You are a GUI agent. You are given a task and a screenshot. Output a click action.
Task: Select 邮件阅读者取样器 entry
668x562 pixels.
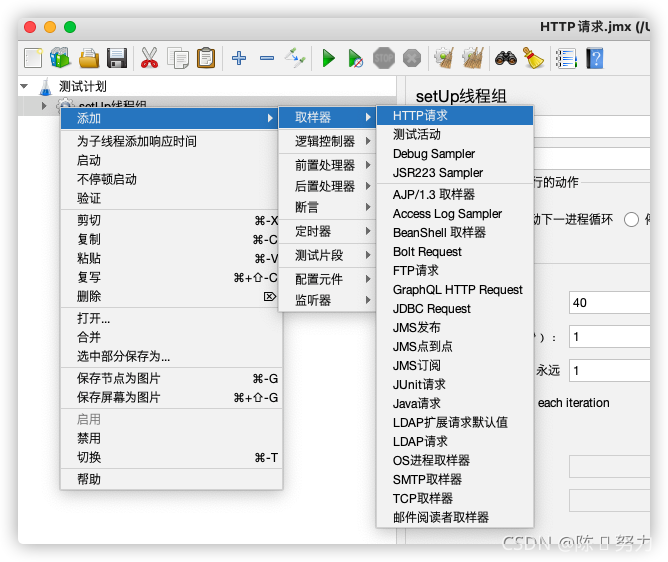pos(455,517)
